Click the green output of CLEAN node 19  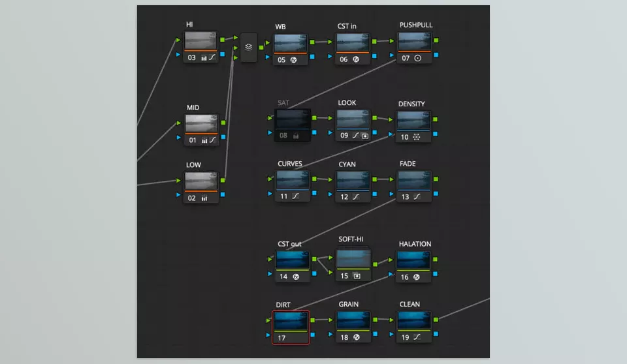point(436,320)
